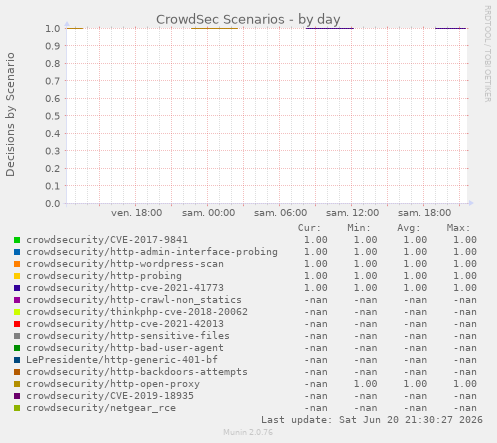497x443 pixels.
Task: Click the 1.0 y-axis value
Action: coord(53,28)
